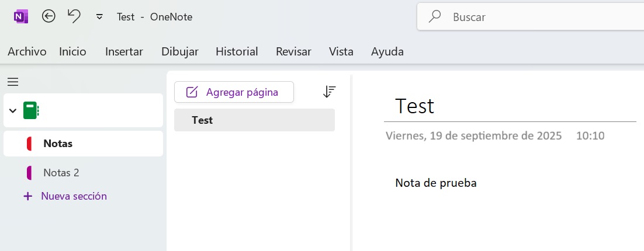
Task: Undo the last action
Action: pos(74,16)
